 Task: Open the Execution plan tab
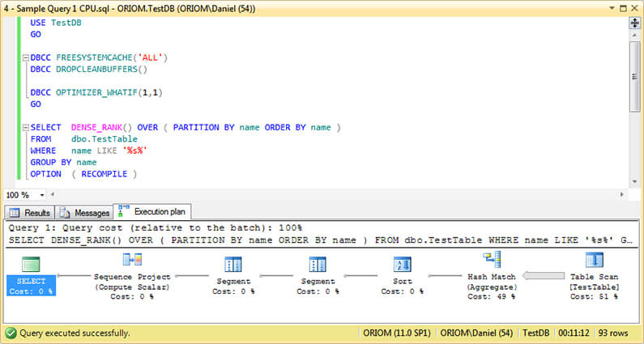(x=152, y=211)
